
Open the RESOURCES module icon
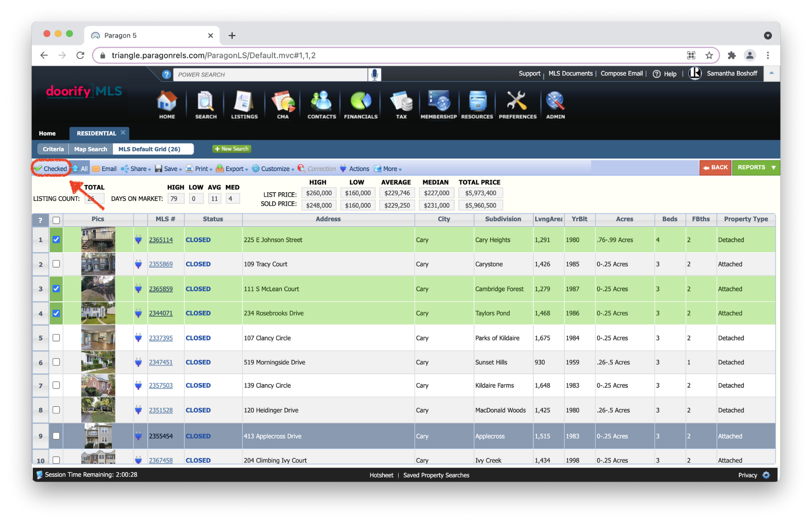tap(477, 104)
